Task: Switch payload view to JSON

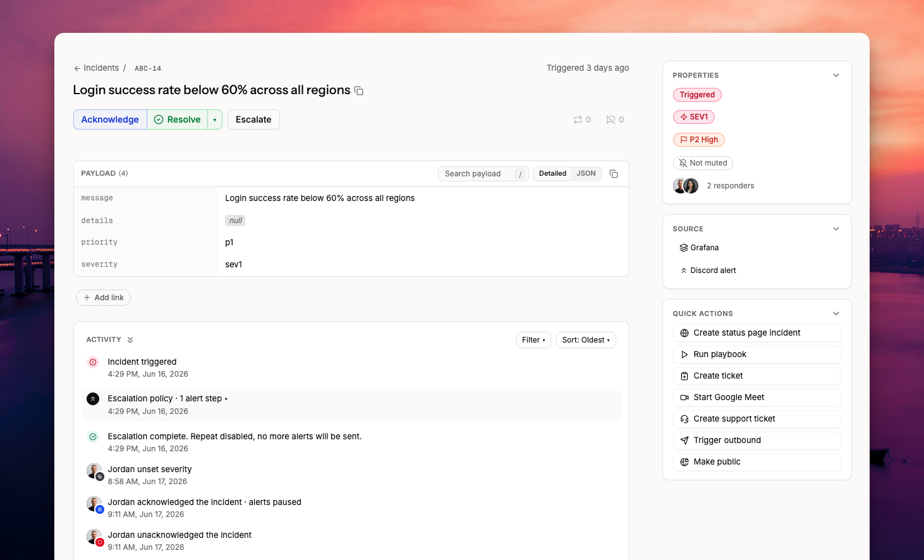Action: pos(586,174)
